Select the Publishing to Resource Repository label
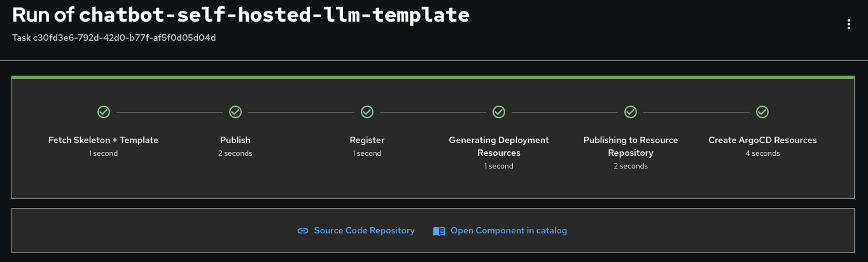 [631, 146]
